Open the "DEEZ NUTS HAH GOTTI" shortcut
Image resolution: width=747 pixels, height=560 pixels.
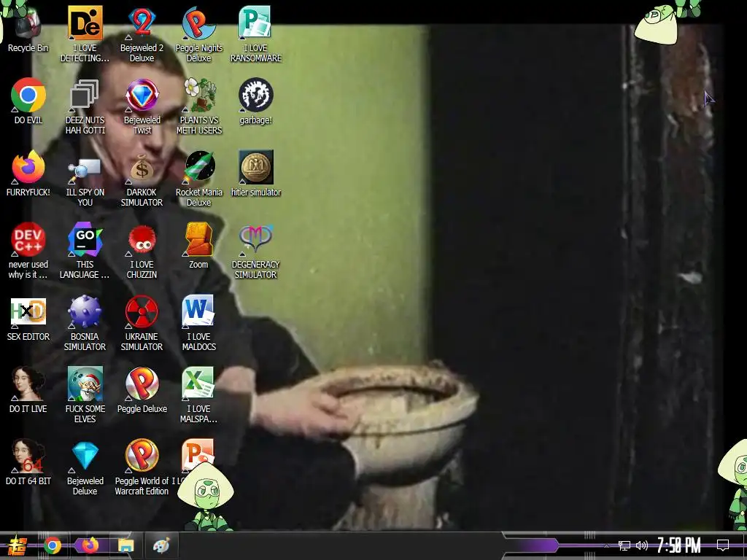click(x=85, y=106)
